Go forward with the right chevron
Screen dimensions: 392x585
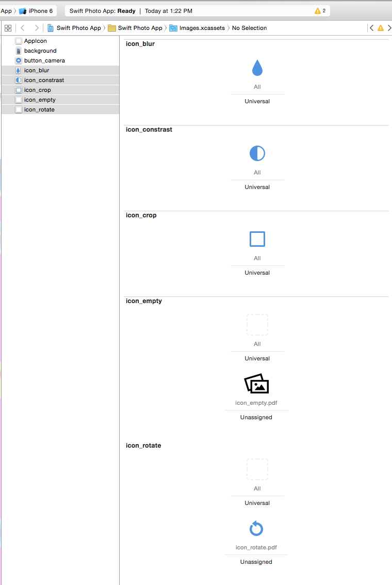tap(36, 28)
